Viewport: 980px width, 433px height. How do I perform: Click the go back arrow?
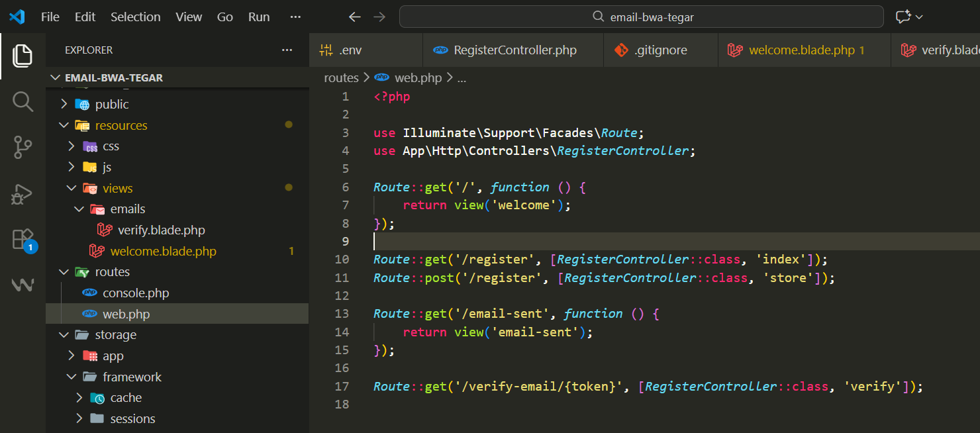click(355, 17)
